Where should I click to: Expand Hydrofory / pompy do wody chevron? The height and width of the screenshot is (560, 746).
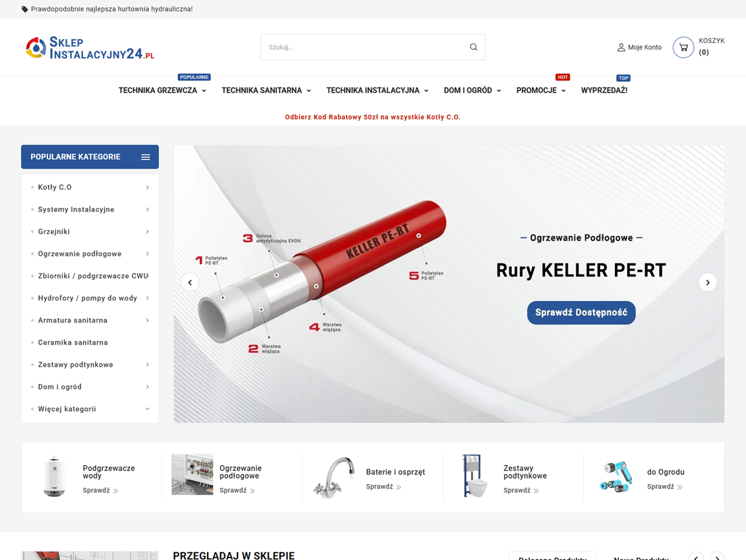click(147, 298)
